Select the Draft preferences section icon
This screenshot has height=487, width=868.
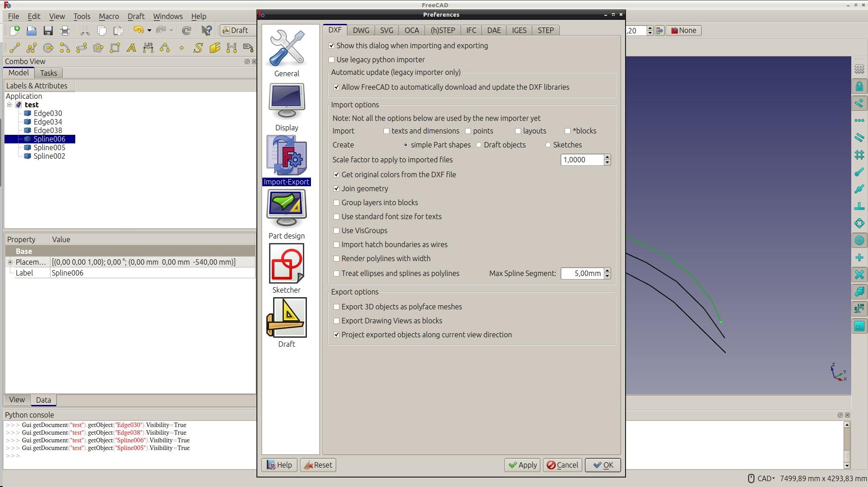click(x=287, y=318)
